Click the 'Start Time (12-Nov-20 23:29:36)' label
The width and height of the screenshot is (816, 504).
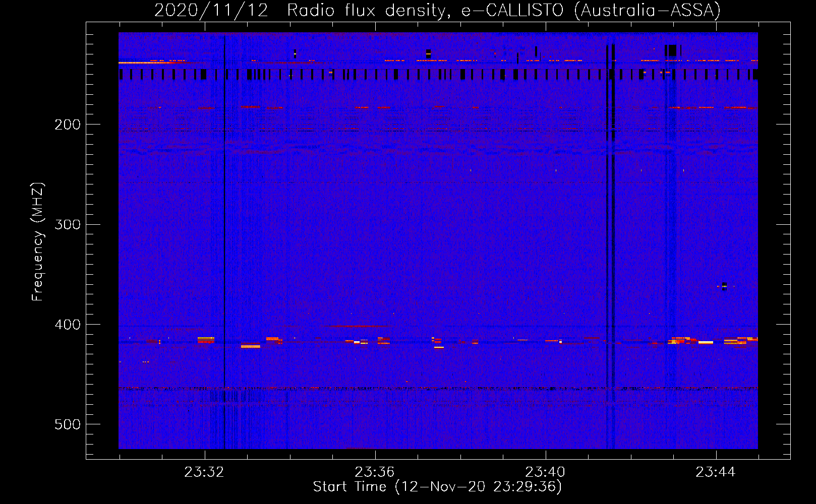[x=437, y=487]
